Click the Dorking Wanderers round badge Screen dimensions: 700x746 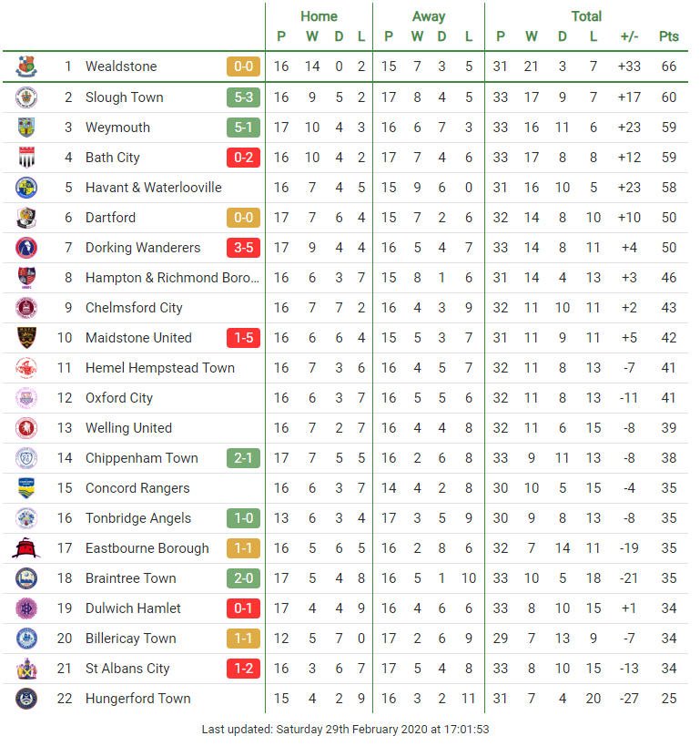[x=26, y=248]
